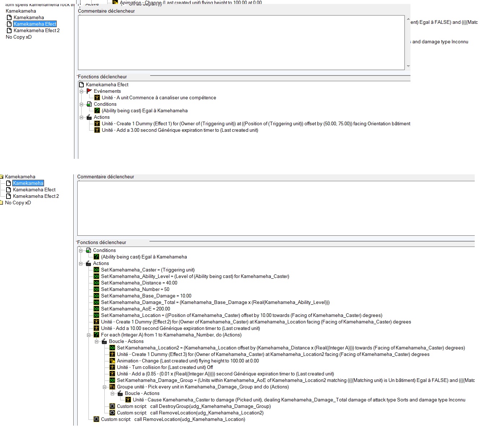Click icon of 'Set Kamehameha_Caster' action
Viewport: 500px width, 448px height.
[x=96, y=270]
